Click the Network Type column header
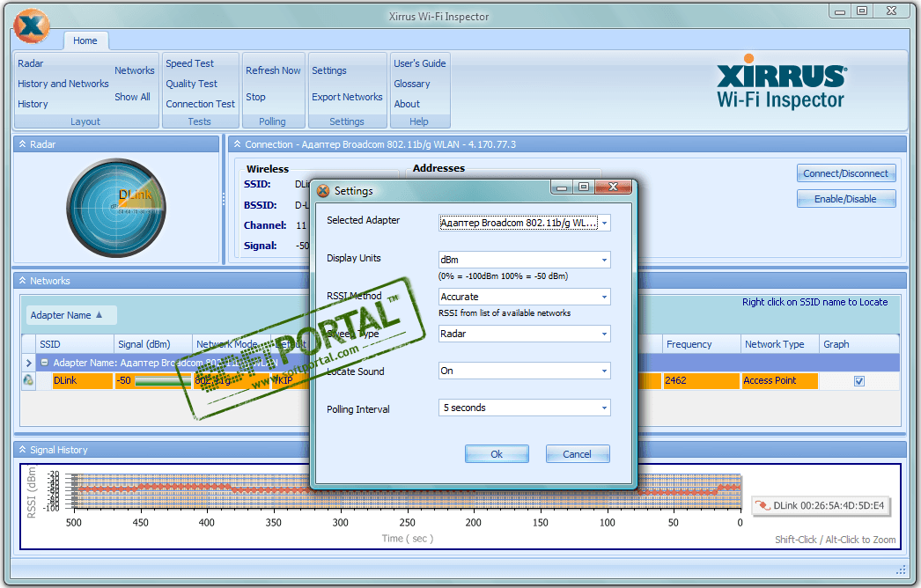The width and height of the screenshot is (921, 588). (780, 344)
